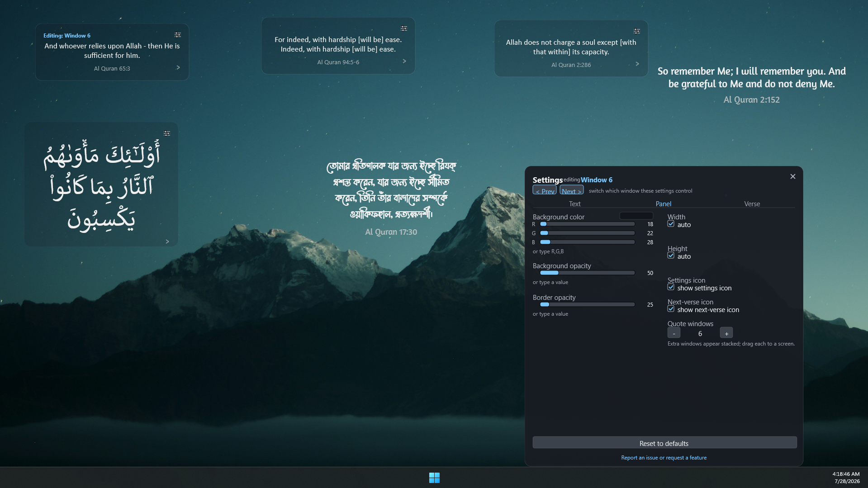Adjust the B color slider
This screenshot has height=488, width=868.
pos(588,242)
